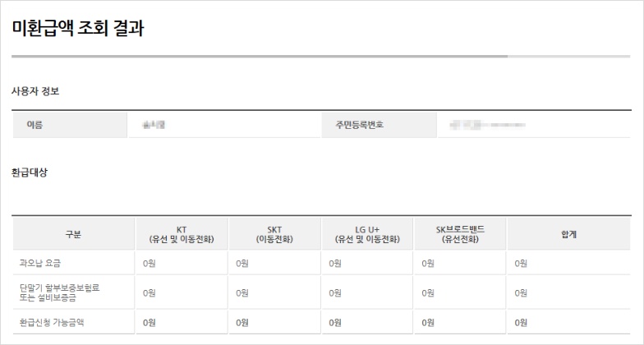The height and width of the screenshot is (345, 644).
Task: Click LG U+ amount in 환급신청 가능금액 row
Action: (335, 323)
